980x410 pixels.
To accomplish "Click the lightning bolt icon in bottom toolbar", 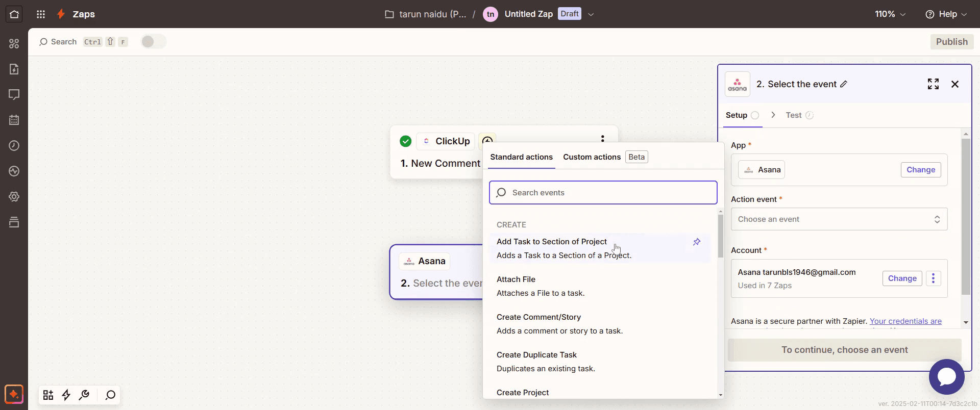I will pyautogui.click(x=66, y=395).
